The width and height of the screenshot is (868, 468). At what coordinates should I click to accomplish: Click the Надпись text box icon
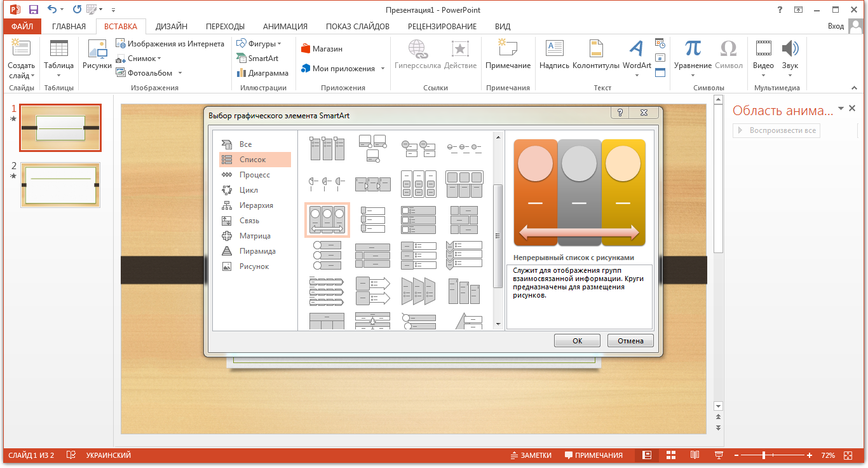coord(554,50)
